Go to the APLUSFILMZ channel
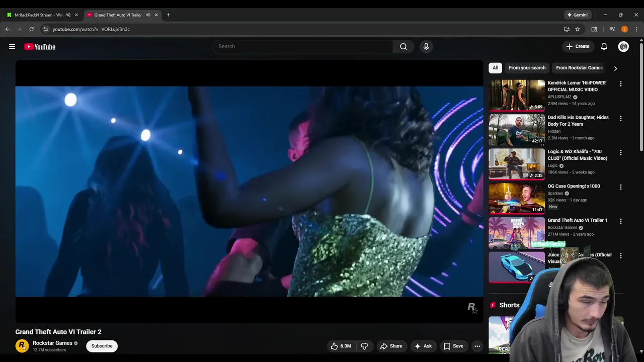Viewport: 644px width, 362px height. coord(559,97)
